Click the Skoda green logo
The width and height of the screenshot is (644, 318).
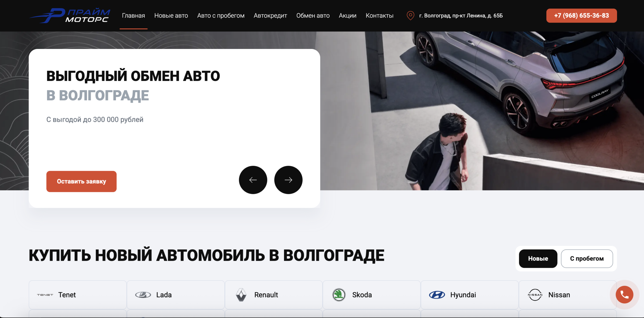339,295
